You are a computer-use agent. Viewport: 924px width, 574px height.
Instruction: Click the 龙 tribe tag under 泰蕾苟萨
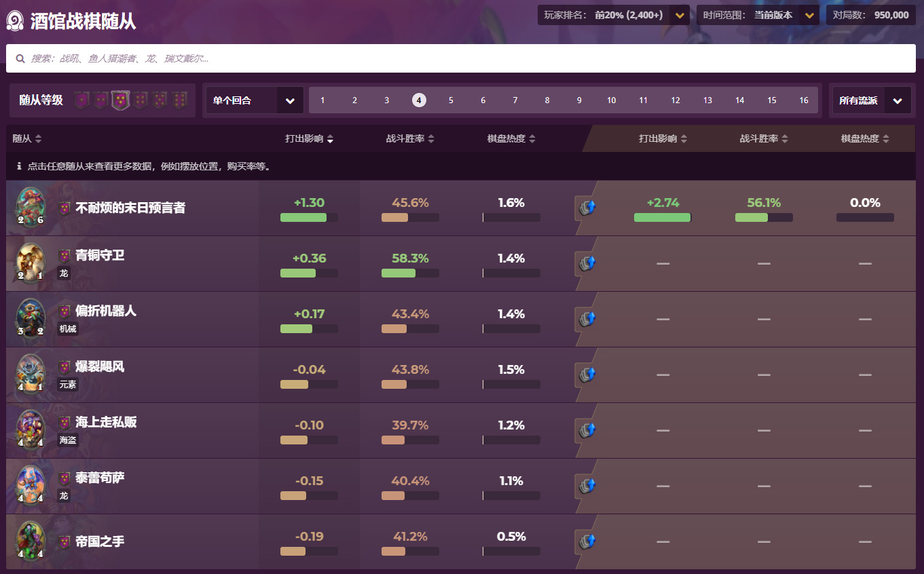[64, 496]
